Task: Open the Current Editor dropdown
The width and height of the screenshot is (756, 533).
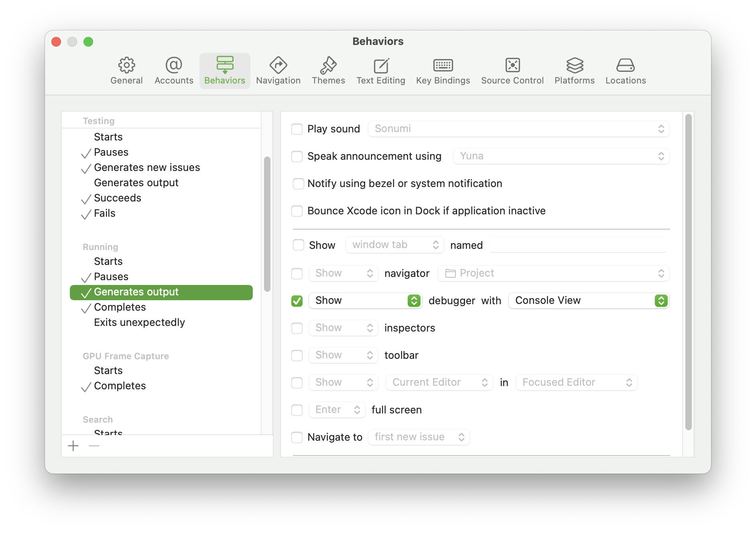Action: 439,382
